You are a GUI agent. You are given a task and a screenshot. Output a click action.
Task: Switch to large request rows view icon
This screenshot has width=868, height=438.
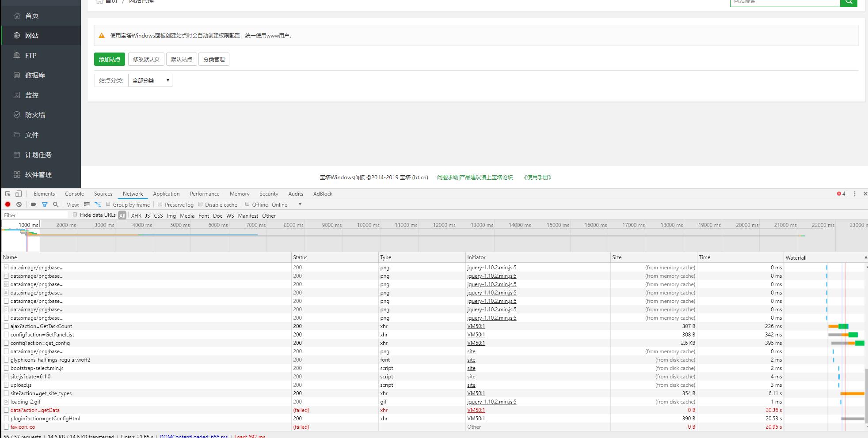point(87,204)
